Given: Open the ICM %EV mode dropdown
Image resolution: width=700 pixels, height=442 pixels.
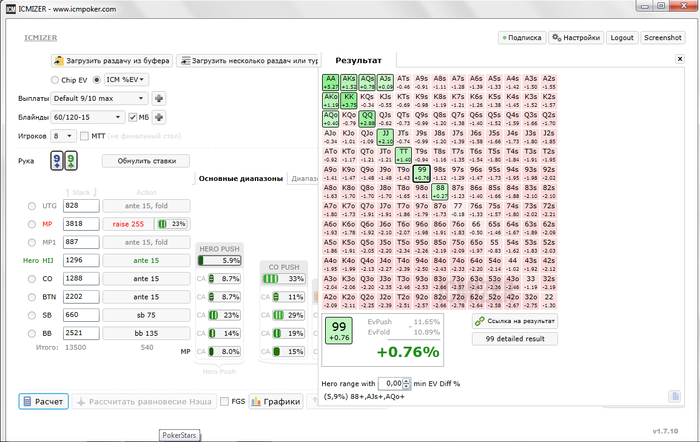Looking at the screenshot, I should point(126,80).
